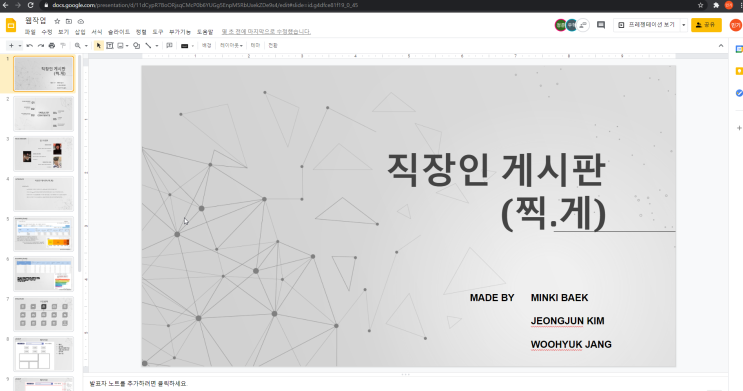The image size is (743, 391).
Task: Open the 보기 menu
Action: pyautogui.click(x=63, y=32)
